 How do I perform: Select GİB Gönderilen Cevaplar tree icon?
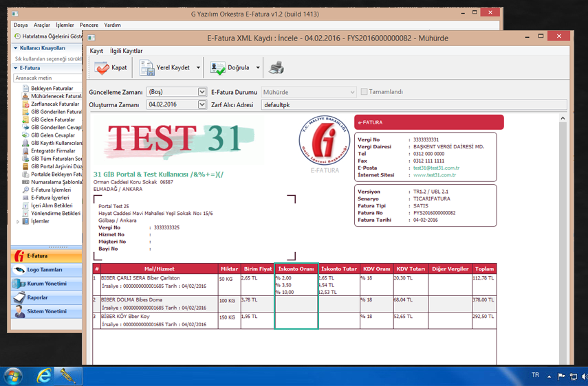[25, 127]
